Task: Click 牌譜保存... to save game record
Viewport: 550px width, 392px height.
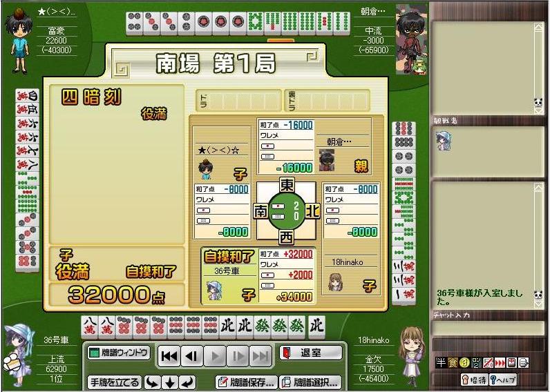Action: tap(246, 382)
